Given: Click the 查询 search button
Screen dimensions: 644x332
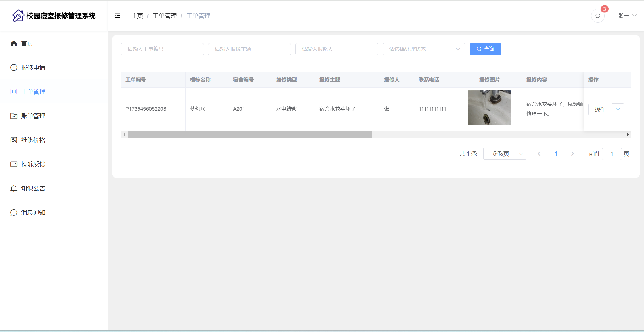Looking at the screenshot, I should [485, 49].
